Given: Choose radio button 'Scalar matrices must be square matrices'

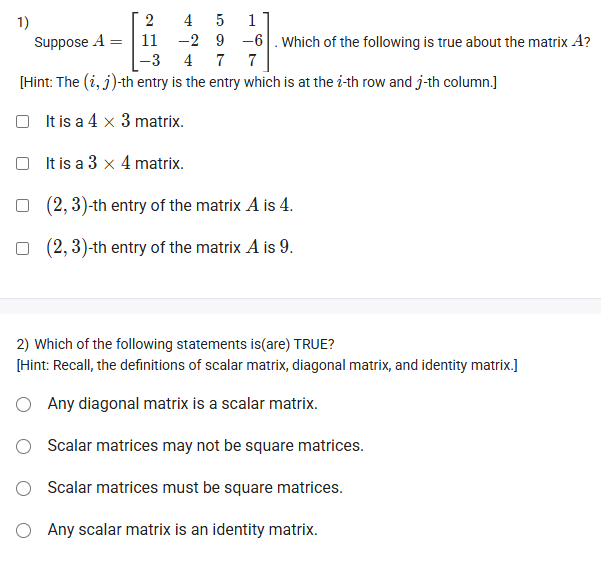Looking at the screenshot, I should pyautogui.click(x=24, y=488).
